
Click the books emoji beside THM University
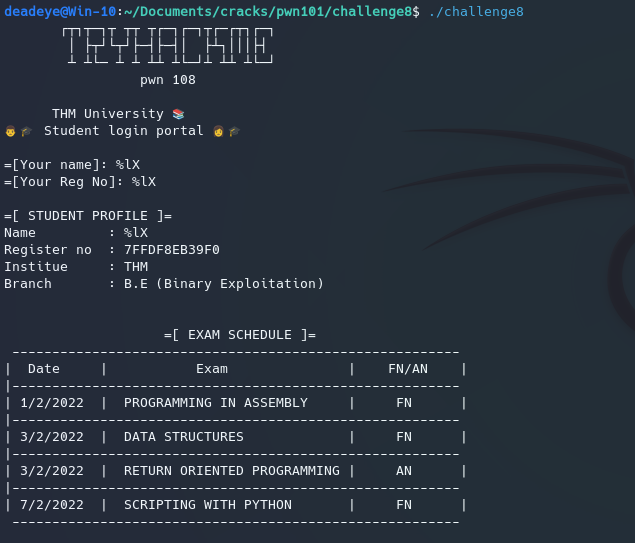(178, 114)
